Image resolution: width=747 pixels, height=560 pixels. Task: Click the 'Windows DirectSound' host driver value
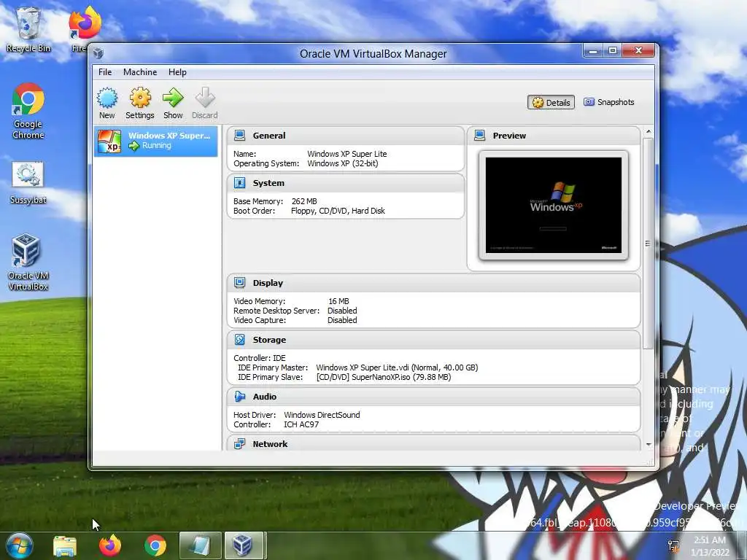(x=322, y=415)
